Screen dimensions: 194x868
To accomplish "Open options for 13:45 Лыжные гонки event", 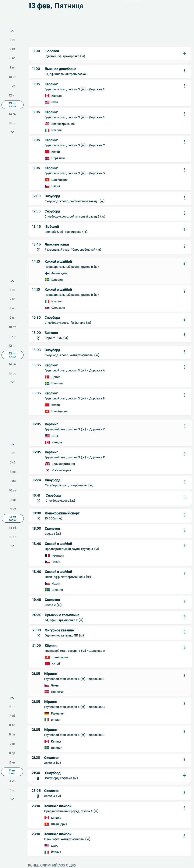I will (185, 246).
